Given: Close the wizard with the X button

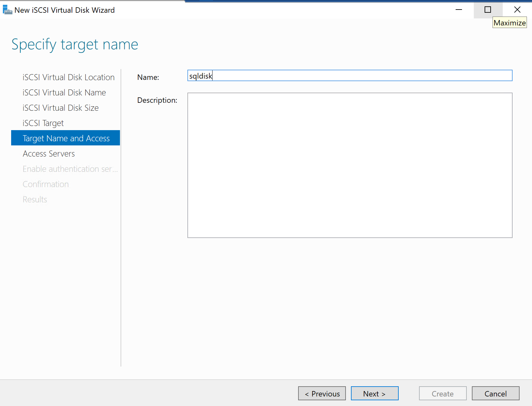Looking at the screenshot, I should (x=517, y=10).
